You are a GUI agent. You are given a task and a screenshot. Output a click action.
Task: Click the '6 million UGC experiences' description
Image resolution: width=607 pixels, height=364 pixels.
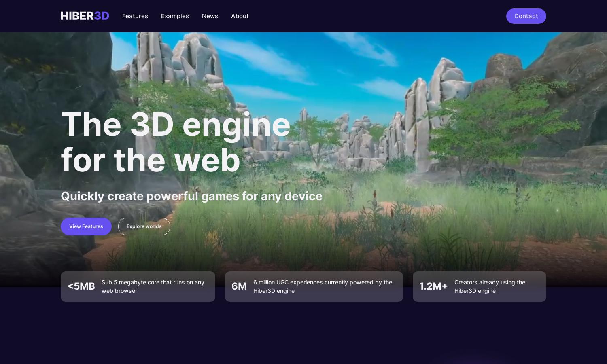(323, 286)
